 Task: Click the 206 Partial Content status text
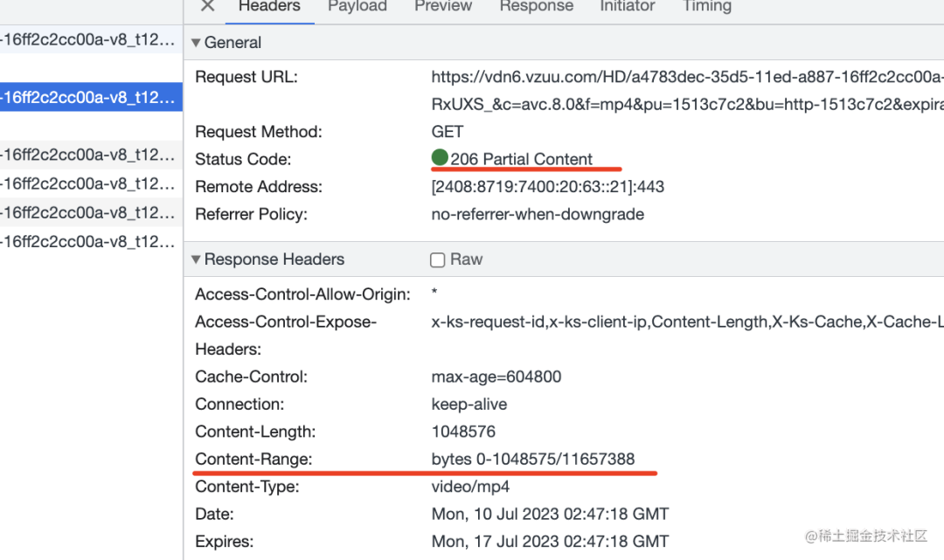coord(521,159)
